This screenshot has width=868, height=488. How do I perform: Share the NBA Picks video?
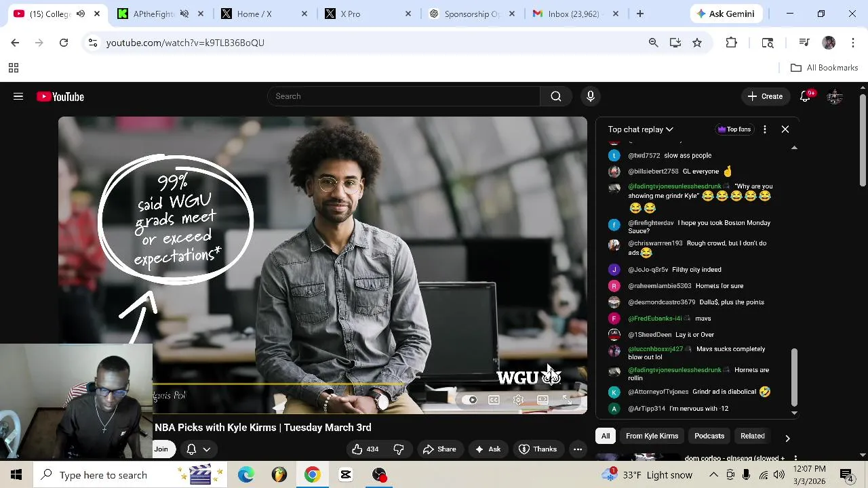439,449
